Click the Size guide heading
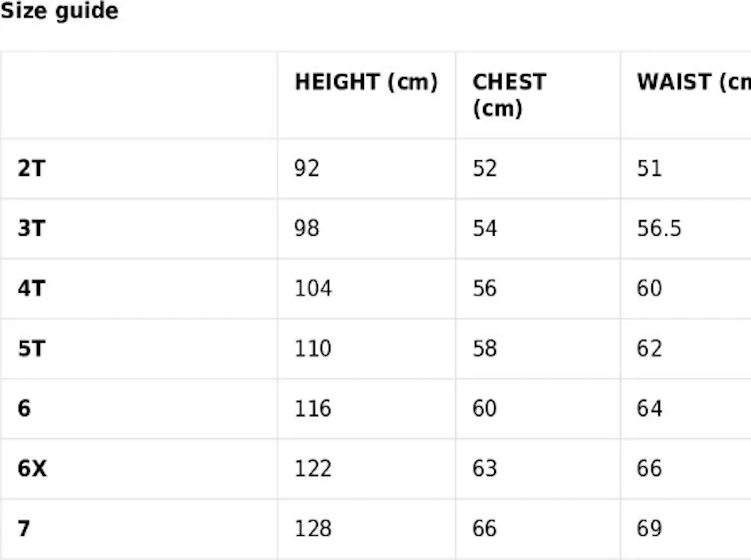The width and height of the screenshot is (751, 560). 59,11
